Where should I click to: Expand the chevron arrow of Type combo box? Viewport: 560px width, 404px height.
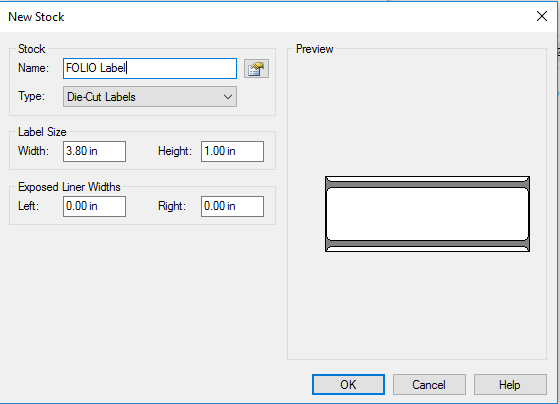click(228, 97)
